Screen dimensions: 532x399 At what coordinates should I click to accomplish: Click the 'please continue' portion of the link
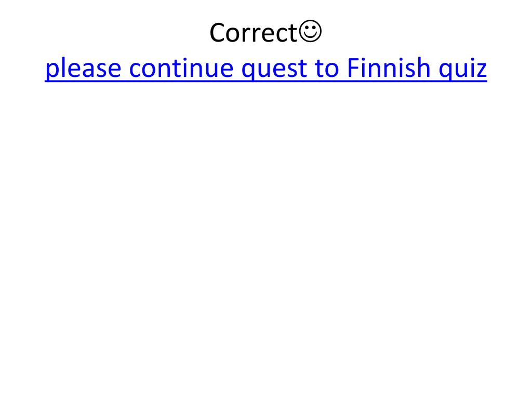pyautogui.click(x=139, y=69)
